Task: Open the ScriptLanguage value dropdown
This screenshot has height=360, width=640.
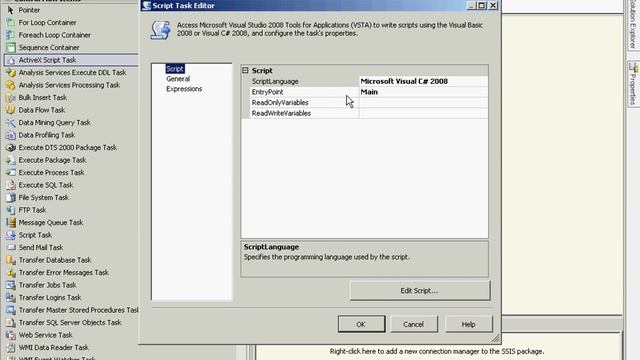Action: point(423,81)
